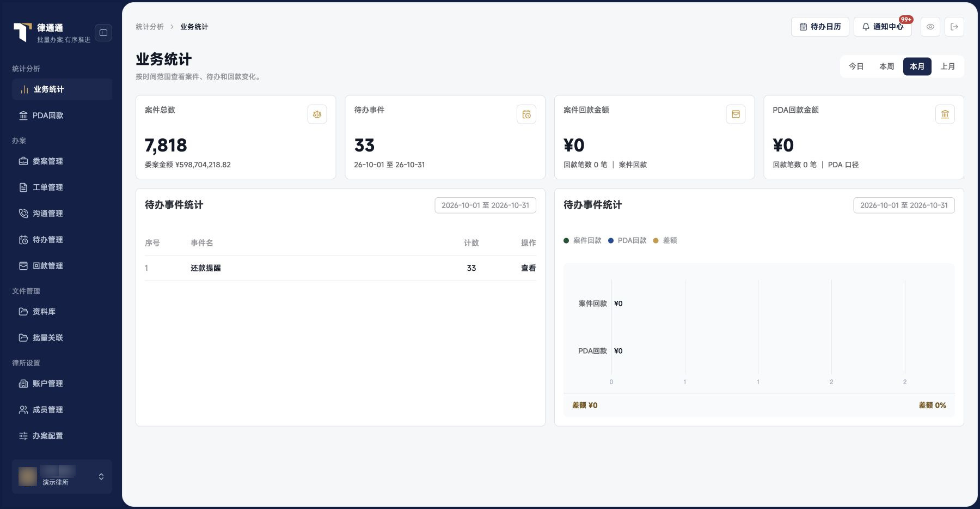980x509 pixels.
Task: Select the 本月 range tab
Action: (917, 66)
